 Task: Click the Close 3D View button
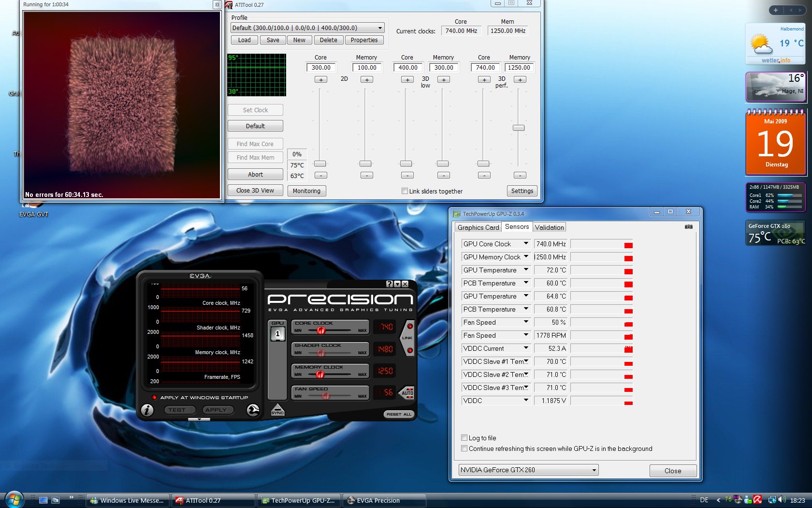[x=255, y=191]
